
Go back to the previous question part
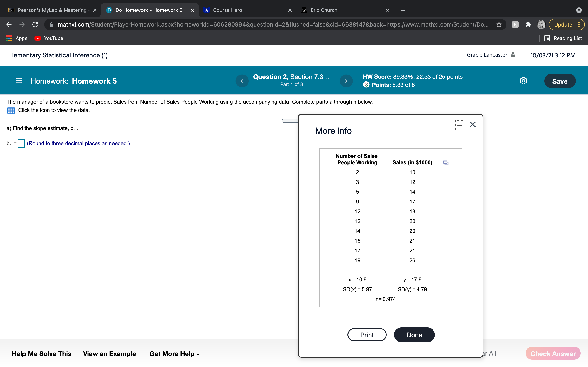click(x=242, y=81)
